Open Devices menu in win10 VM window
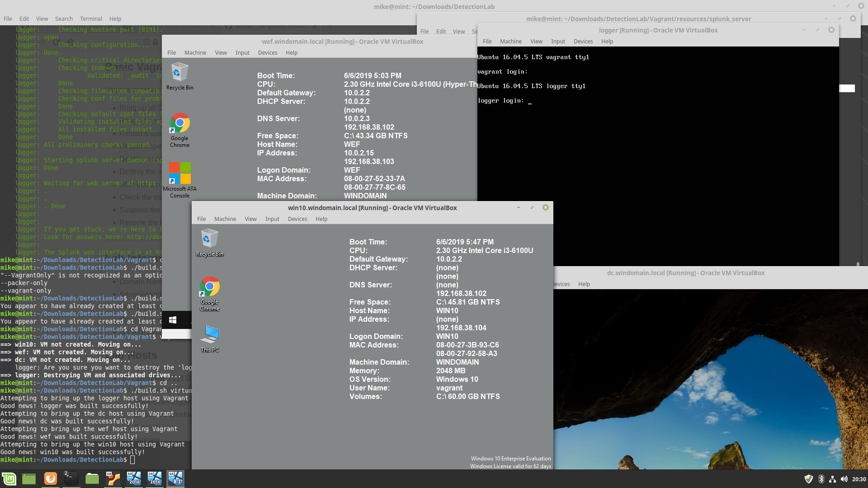 point(297,219)
